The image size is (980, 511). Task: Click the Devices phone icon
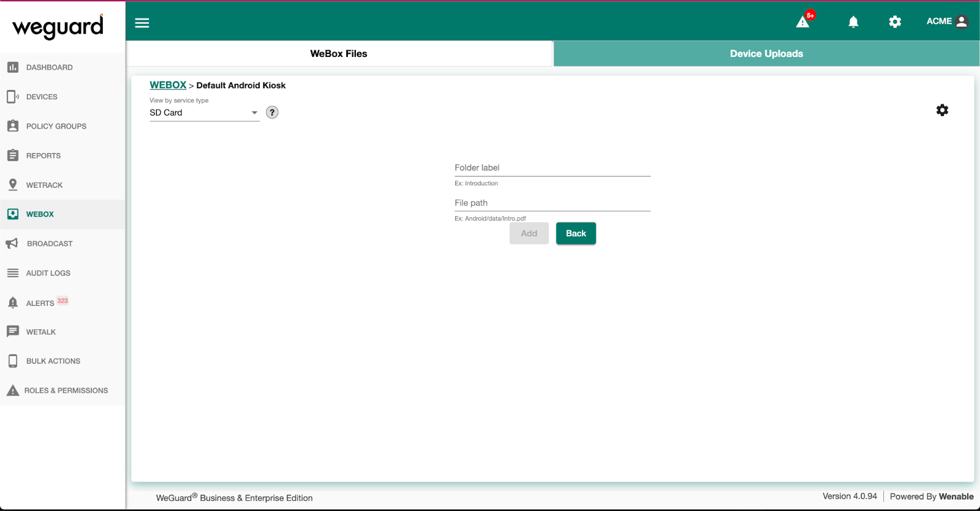point(13,97)
